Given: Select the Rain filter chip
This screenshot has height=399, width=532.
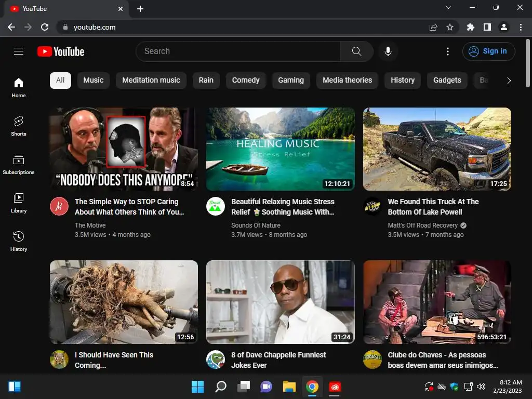Looking at the screenshot, I should [x=206, y=80].
